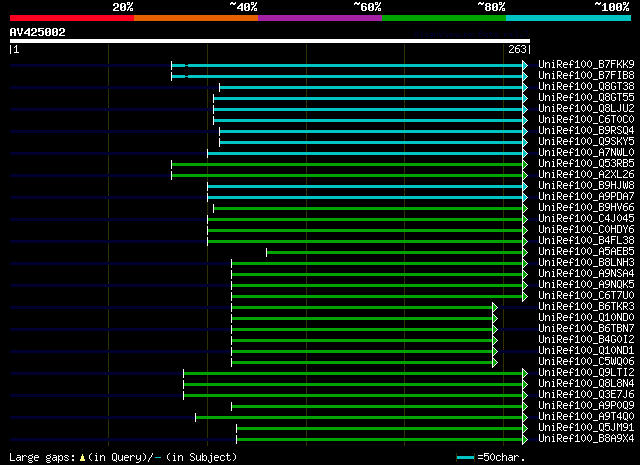Click the UniRef100_A9NSA4 hit name
640x465 pixels.
click(586, 274)
